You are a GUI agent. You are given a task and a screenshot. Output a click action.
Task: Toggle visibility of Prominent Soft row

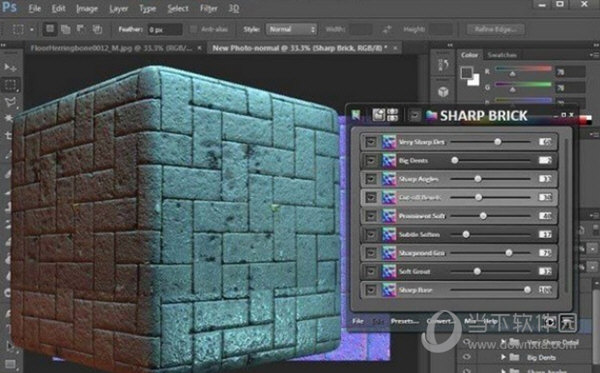pos(370,216)
